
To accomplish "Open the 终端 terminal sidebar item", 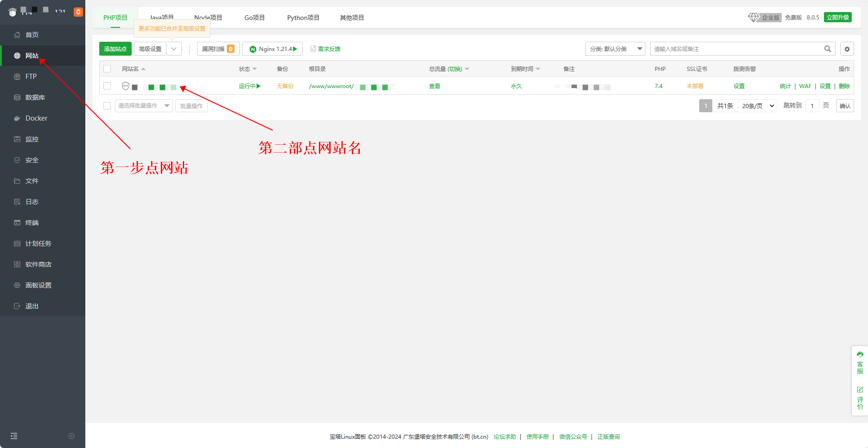I will tap(32, 223).
